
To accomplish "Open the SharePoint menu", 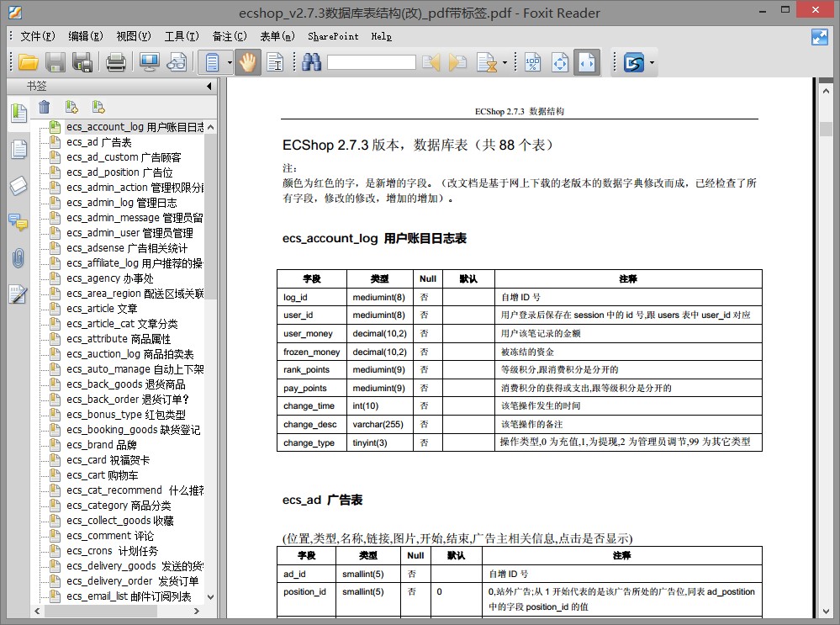I will pyautogui.click(x=333, y=36).
